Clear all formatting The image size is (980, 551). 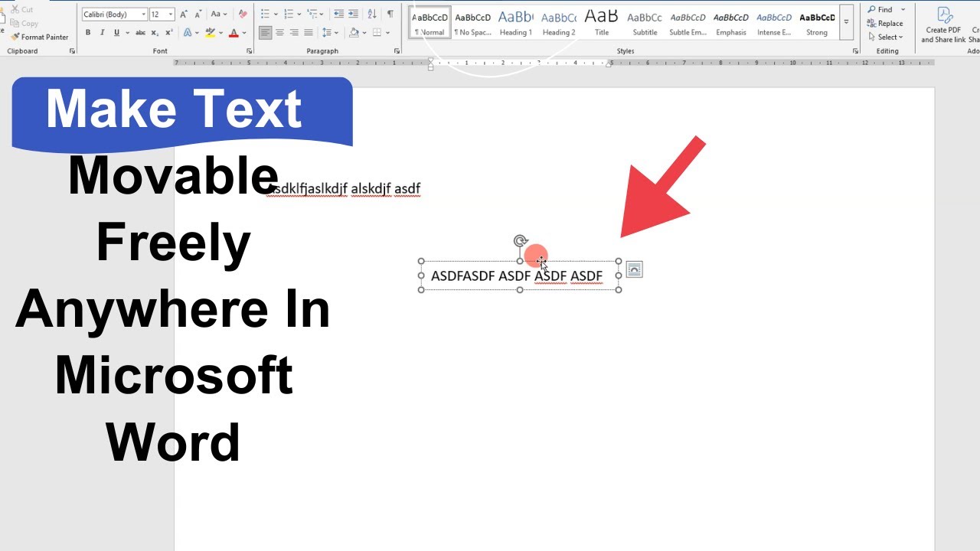point(243,14)
